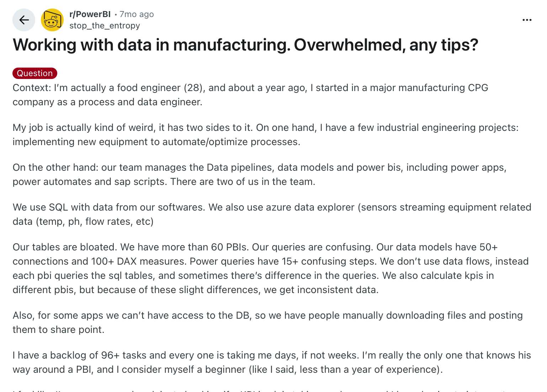Image resolution: width=547 pixels, height=392 pixels.
Task: Open the r/PowerBI subreddit link
Action: (x=90, y=14)
